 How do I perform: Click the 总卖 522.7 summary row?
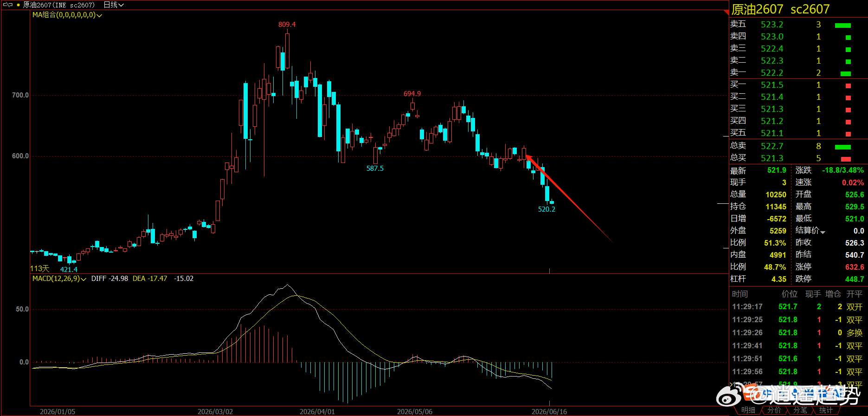(798, 146)
